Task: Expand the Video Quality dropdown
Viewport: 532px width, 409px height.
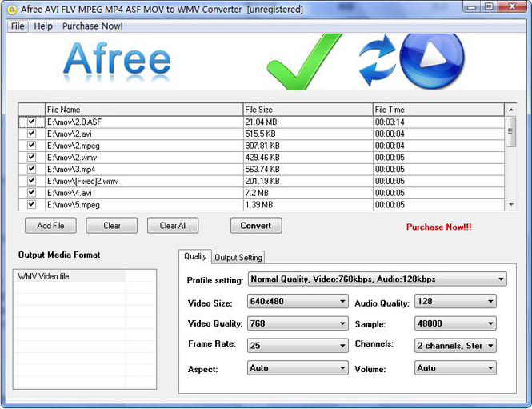Action: click(x=298, y=323)
